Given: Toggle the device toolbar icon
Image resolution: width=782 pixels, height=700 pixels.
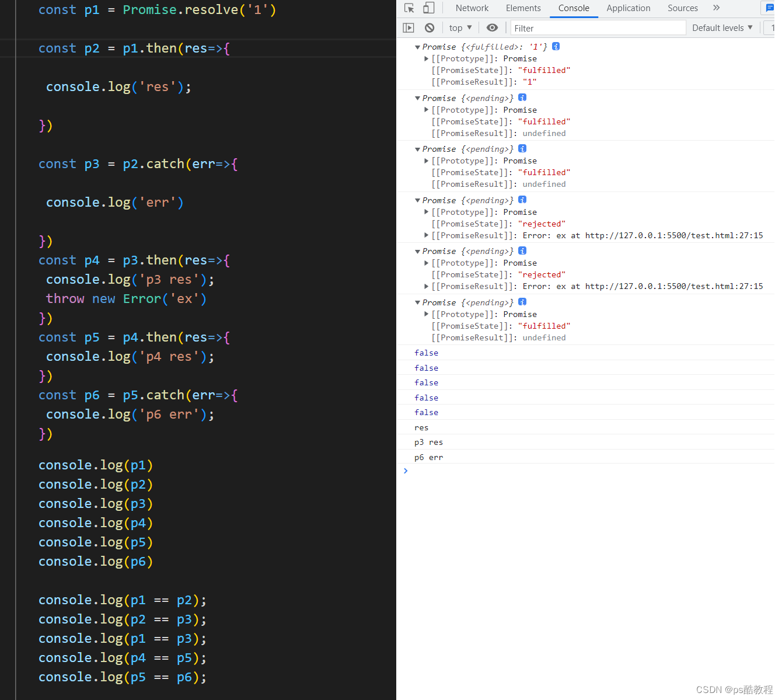Looking at the screenshot, I should click(429, 8).
